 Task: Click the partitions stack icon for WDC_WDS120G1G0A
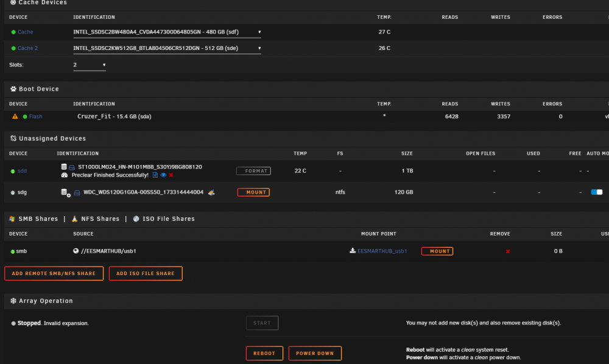(x=65, y=192)
